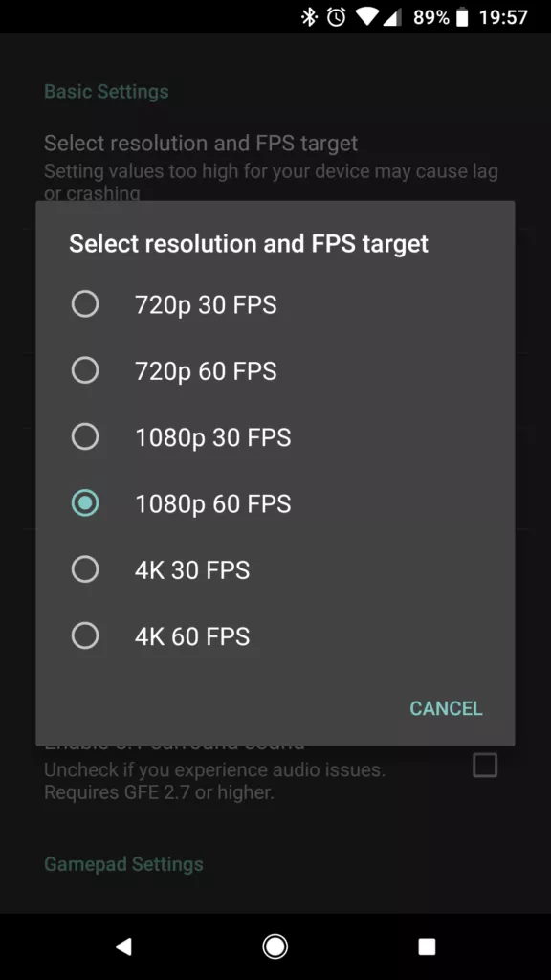Tap the Android back navigation icon
Image resolution: width=551 pixels, height=980 pixels.
coord(123,947)
